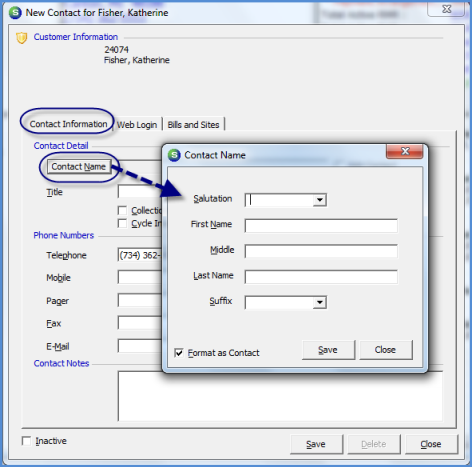Close the Contact Name dialog with red X

point(405,152)
